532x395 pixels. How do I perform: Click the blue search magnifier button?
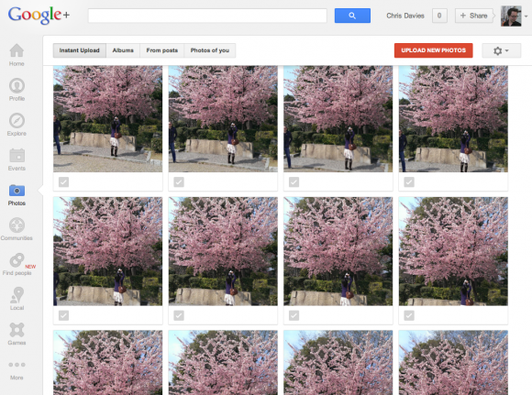[x=352, y=16]
